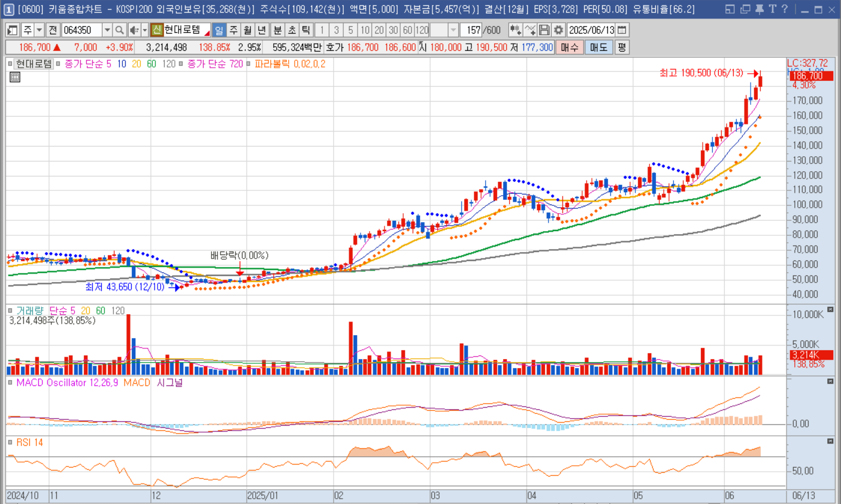Select daily 일 chart period
Image resolution: width=841 pixels, height=504 pixels.
(219, 30)
